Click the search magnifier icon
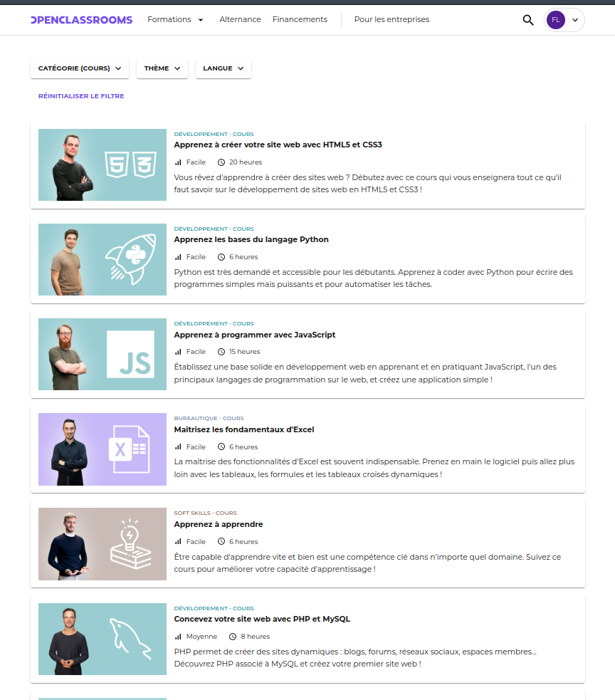This screenshot has width=615, height=700. click(528, 20)
